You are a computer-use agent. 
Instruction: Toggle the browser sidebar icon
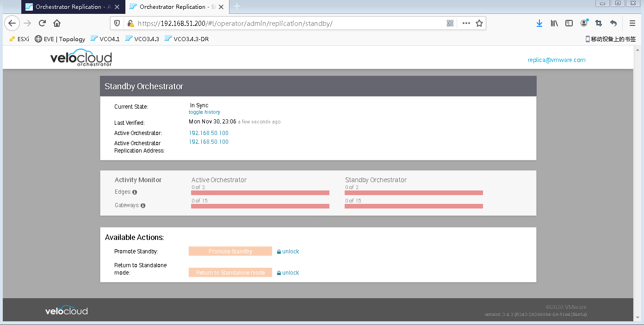coord(569,23)
